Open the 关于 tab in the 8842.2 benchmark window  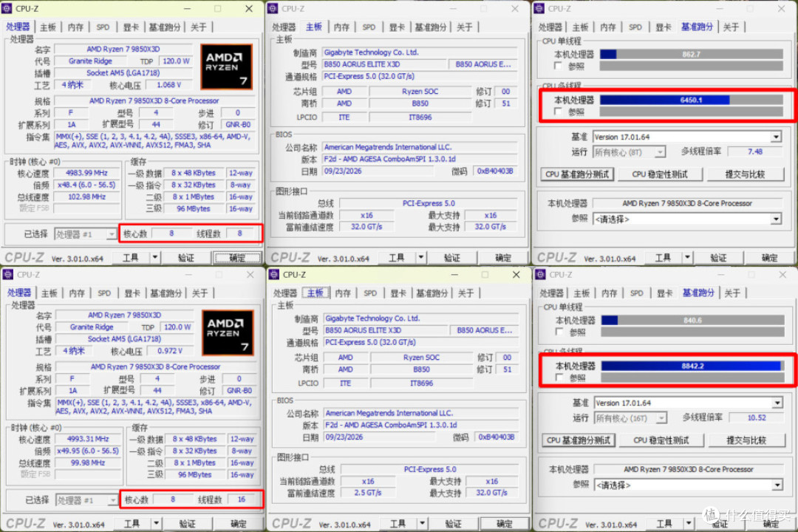pyautogui.click(x=732, y=293)
